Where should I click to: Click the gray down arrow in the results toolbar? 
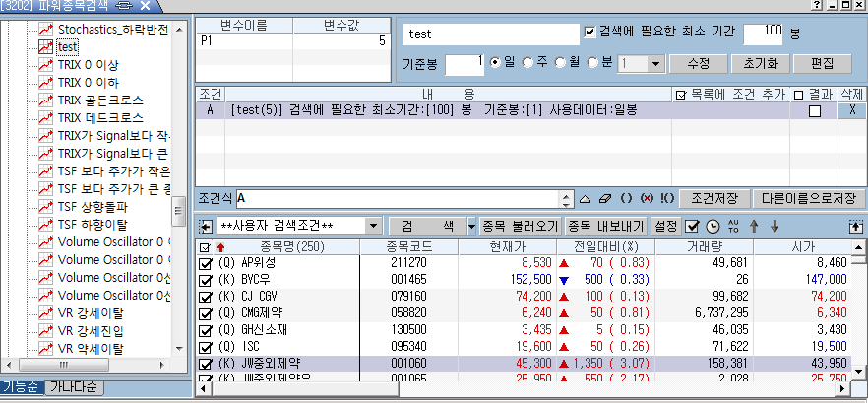[x=775, y=226]
